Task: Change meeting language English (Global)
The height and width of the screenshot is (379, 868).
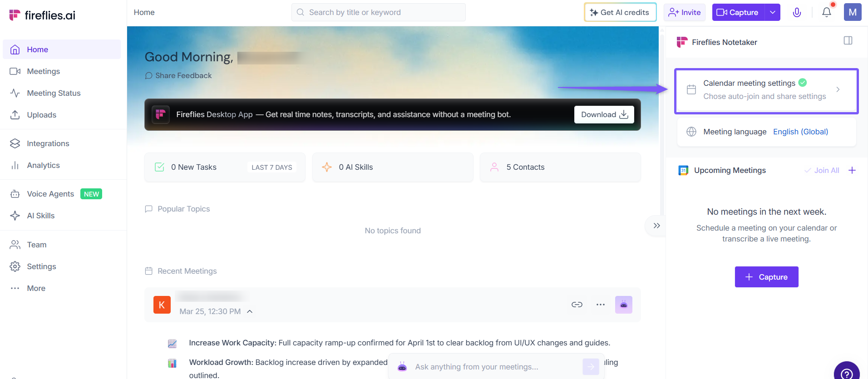Action: point(800,132)
